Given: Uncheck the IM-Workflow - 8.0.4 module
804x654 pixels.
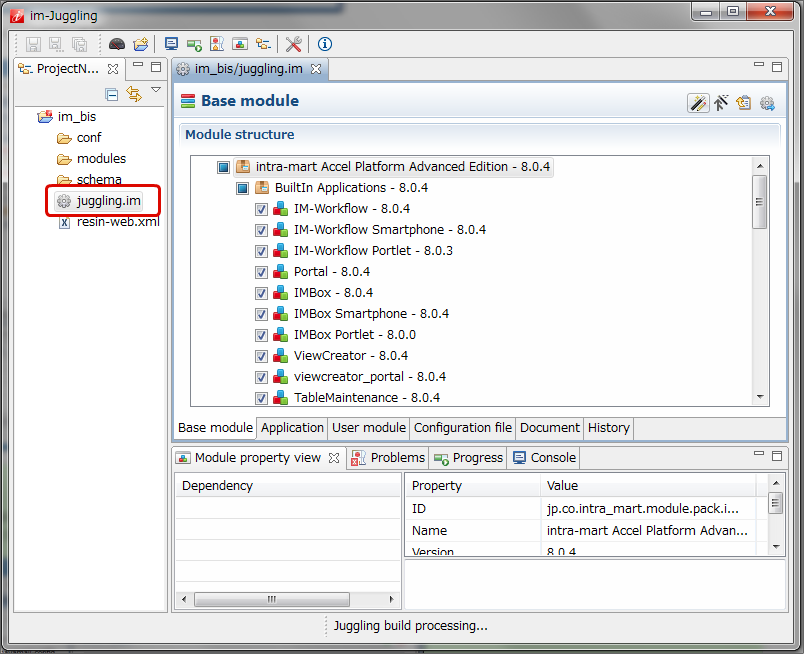Looking at the screenshot, I should pyautogui.click(x=261, y=209).
